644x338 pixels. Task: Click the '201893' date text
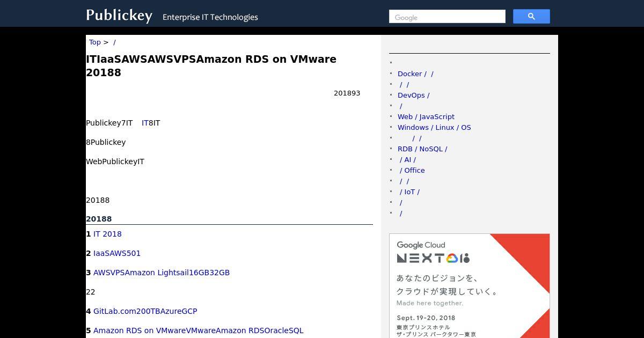[347, 93]
